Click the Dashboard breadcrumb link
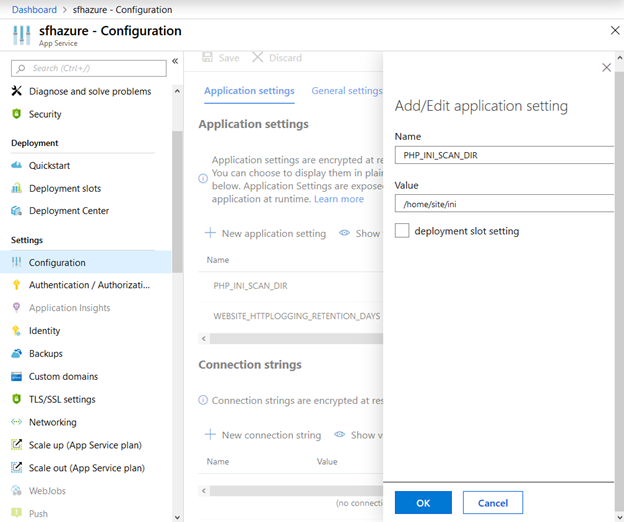624x522 pixels. tap(34, 10)
